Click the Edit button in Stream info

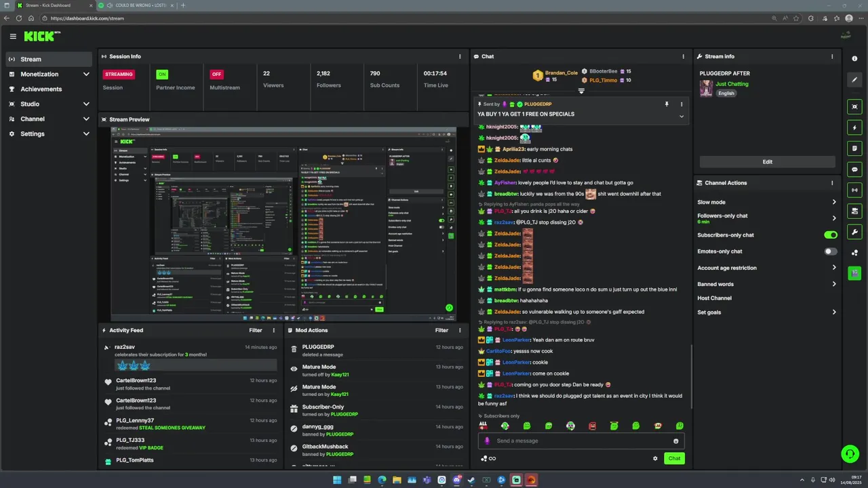pos(767,162)
